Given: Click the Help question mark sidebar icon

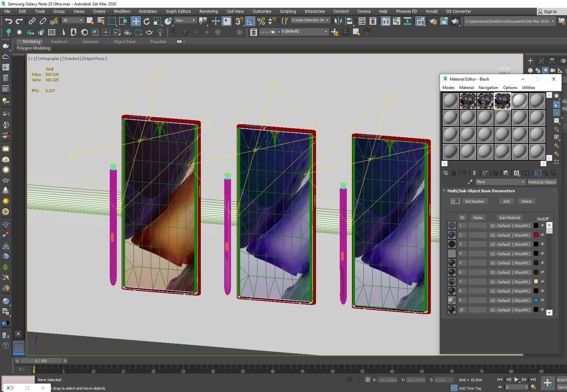Looking at the screenshot, I should 6,346.
